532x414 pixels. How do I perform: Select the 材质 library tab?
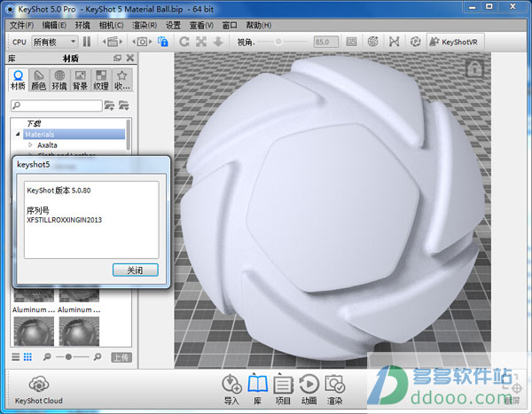click(18, 80)
